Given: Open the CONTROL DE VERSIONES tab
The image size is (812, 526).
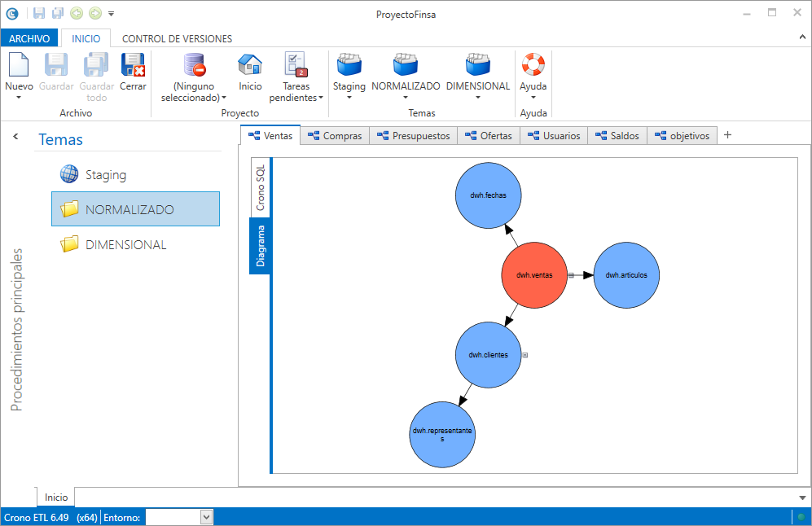Looking at the screenshot, I should 177,38.
